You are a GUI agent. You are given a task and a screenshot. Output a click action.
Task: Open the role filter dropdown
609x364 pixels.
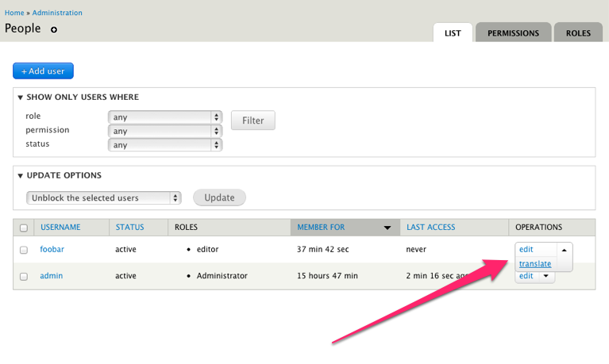165,117
